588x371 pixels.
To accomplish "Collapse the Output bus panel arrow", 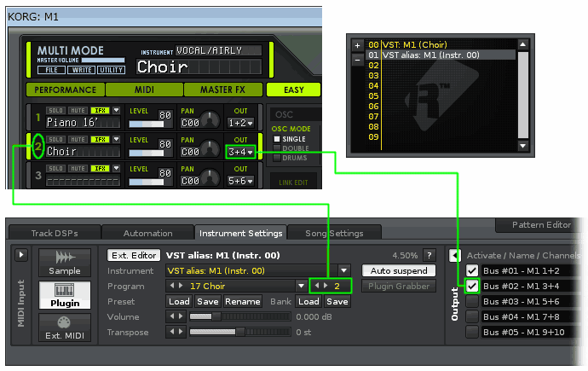I will pyautogui.click(x=455, y=256).
